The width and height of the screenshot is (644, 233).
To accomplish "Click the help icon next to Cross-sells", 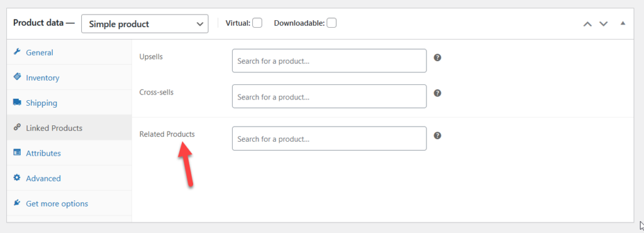I will [x=438, y=93].
